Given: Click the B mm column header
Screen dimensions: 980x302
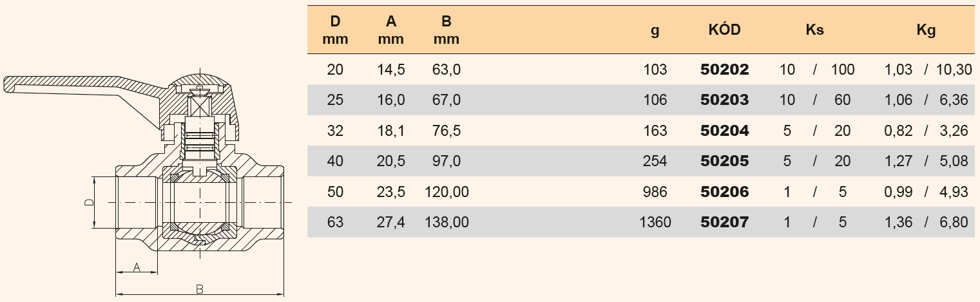Looking at the screenshot, I should pos(446,30).
